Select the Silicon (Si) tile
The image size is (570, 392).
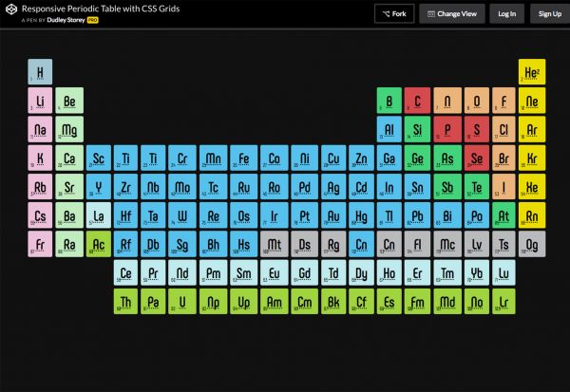[x=418, y=129]
